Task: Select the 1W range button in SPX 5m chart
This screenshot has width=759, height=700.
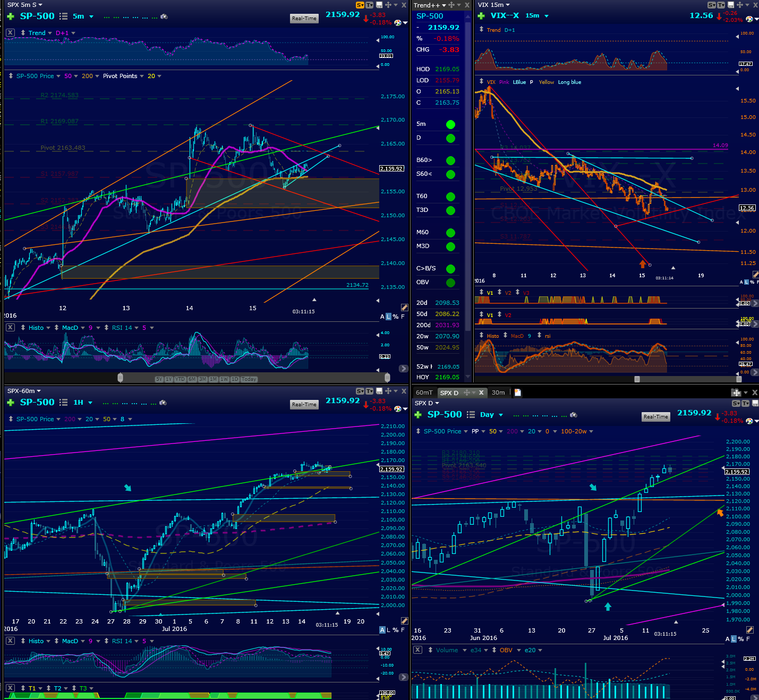Action: click(225, 379)
